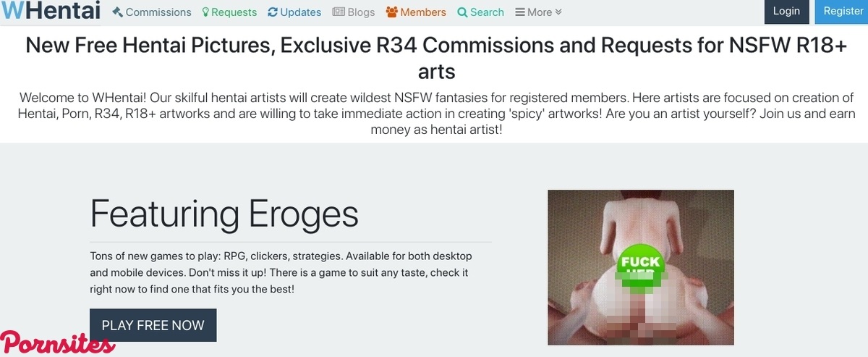
Task: Click the site logo in the header
Action: pos(50,12)
